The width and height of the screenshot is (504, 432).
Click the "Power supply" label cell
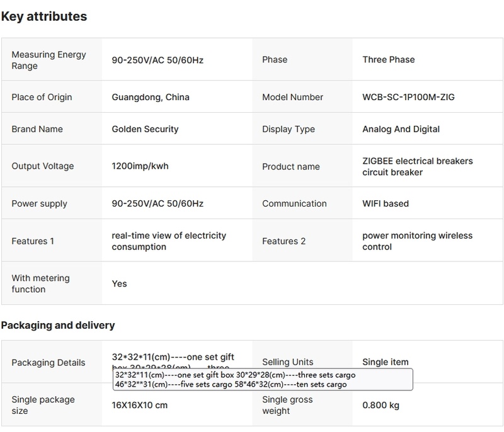pos(39,203)
